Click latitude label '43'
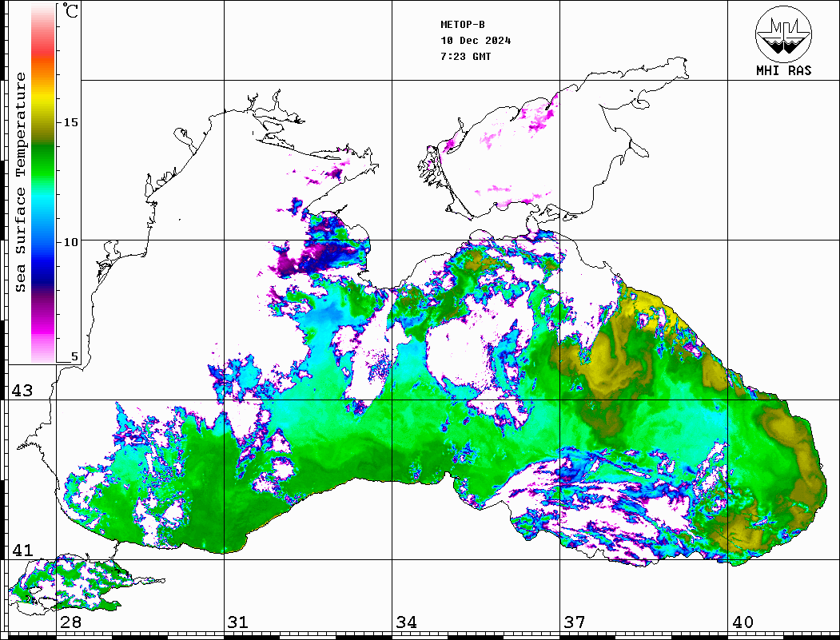 point(22,391)
